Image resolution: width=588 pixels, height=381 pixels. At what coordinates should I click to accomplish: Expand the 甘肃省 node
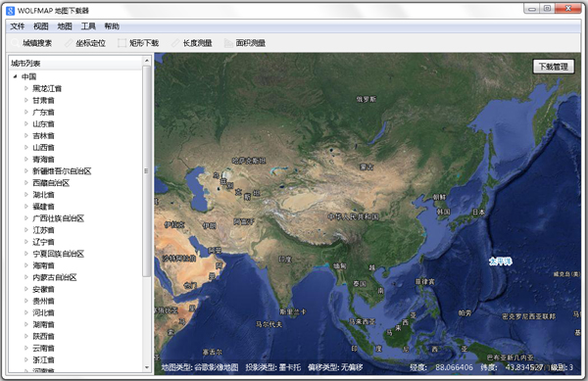coord(26,100)
